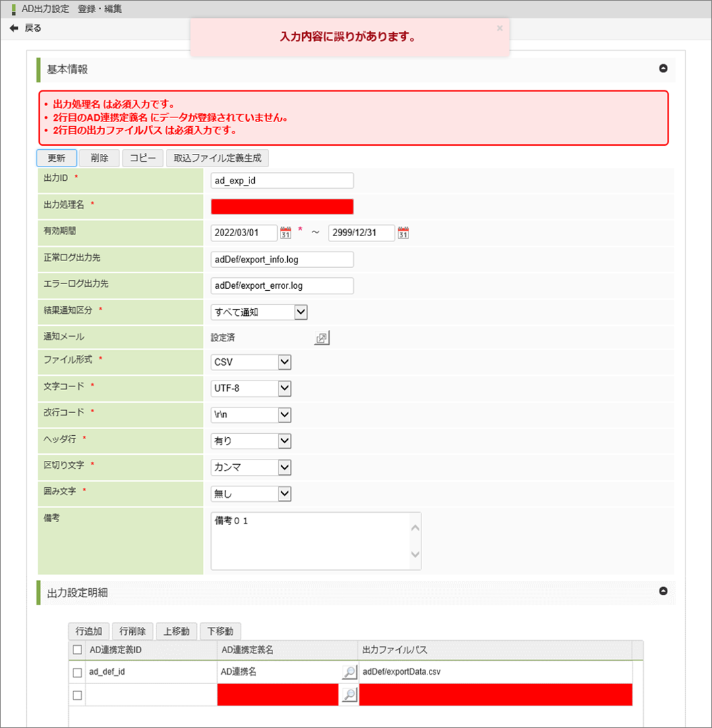Open the 通知メール settings popup icon

click(x=322, y=338)
